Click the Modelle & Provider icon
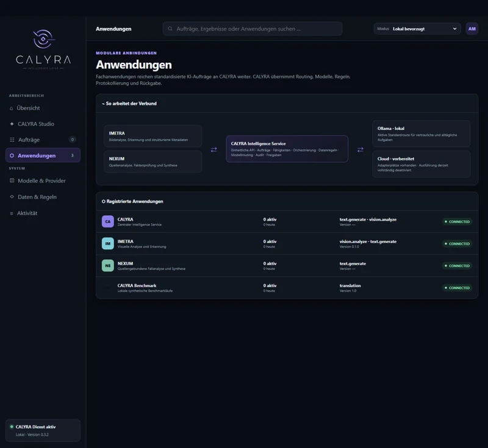This screenshot has width=488, height=448. tap(12, 180)
